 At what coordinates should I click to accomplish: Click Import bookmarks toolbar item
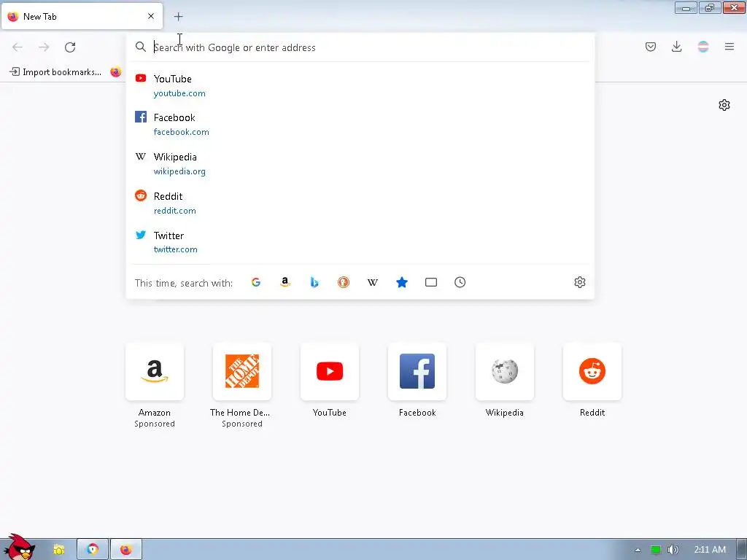click(55, 72)
